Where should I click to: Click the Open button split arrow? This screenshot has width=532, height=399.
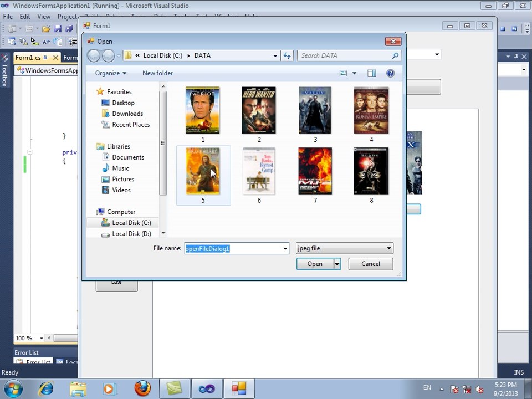[x=337, y=264]
